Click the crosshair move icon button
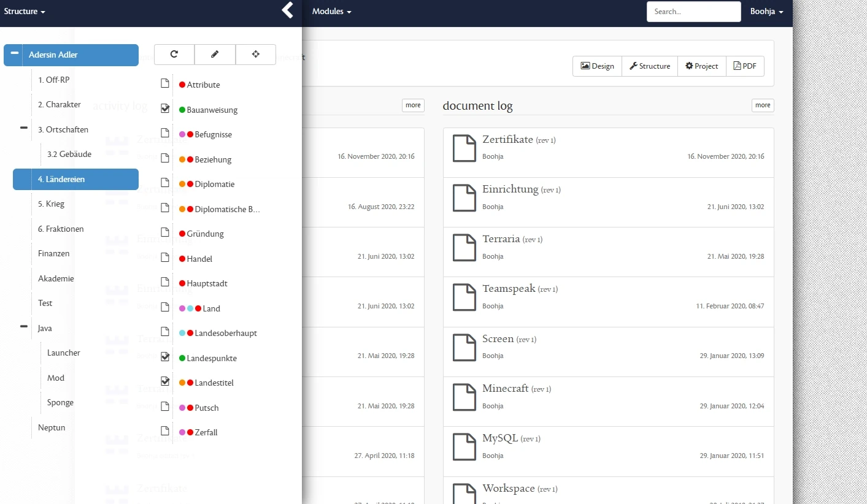 [256, 54]
